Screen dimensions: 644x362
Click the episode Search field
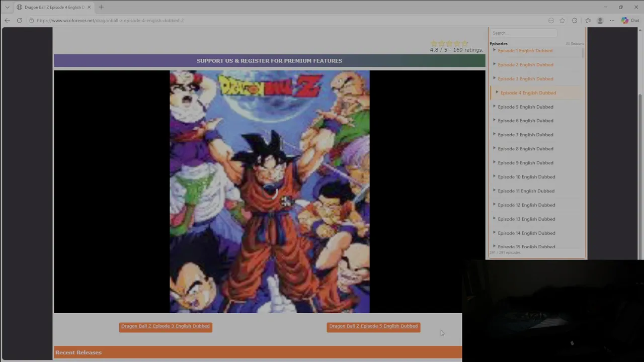coord(523,33)
